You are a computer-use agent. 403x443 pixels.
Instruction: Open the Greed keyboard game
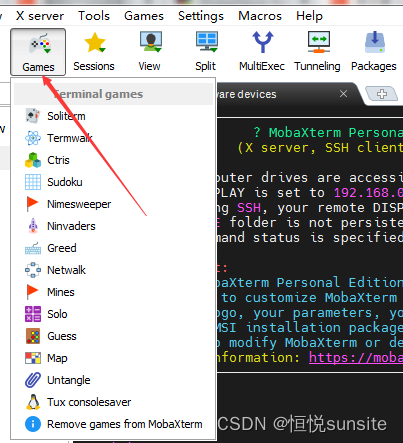pos(113,248)
